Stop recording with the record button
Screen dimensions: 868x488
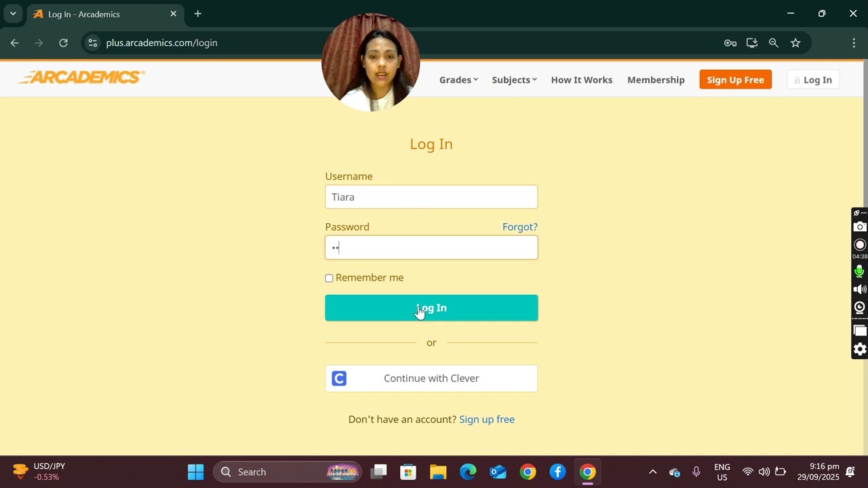tap(860, 245)
